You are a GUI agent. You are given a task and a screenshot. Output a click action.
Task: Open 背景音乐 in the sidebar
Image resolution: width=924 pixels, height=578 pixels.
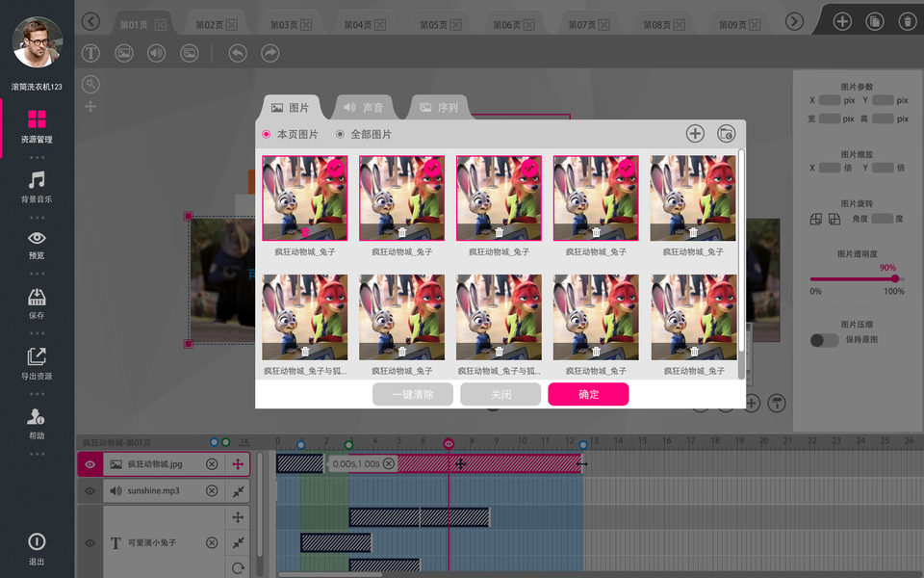[37, 186]
